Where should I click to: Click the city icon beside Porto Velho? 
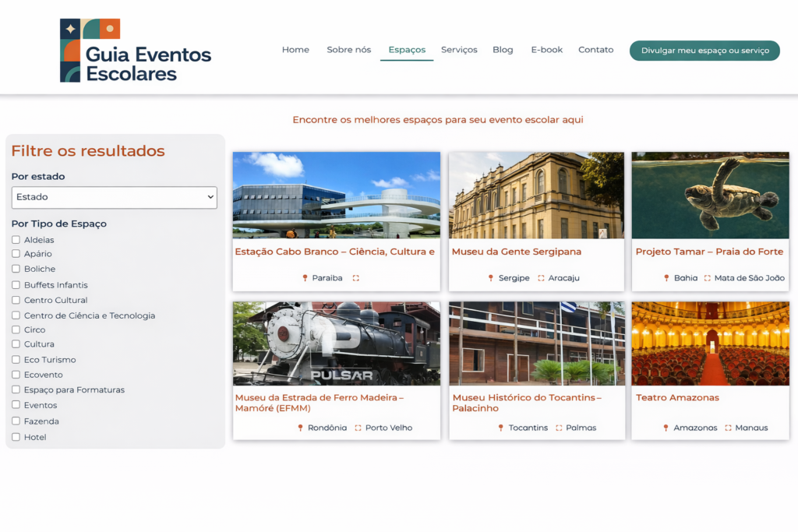click(x=358, y=428)
